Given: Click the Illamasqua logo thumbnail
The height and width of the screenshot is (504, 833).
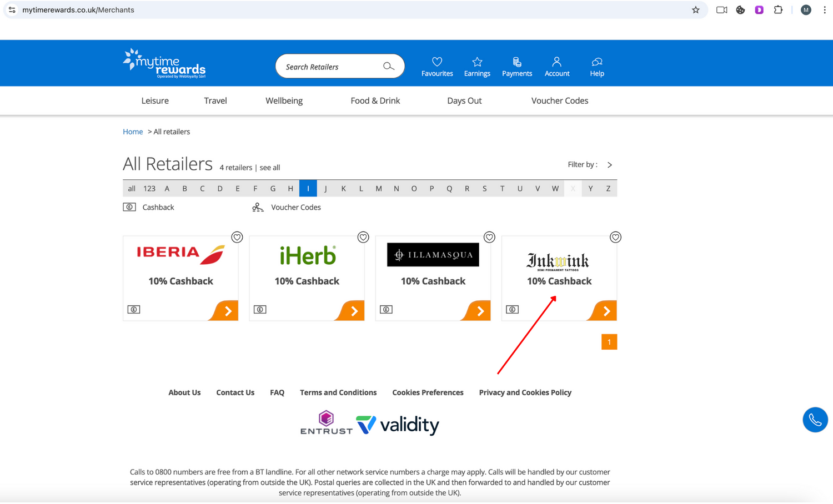Looking at the screenshot, I should pyautogui.click(x=433, y=255).
